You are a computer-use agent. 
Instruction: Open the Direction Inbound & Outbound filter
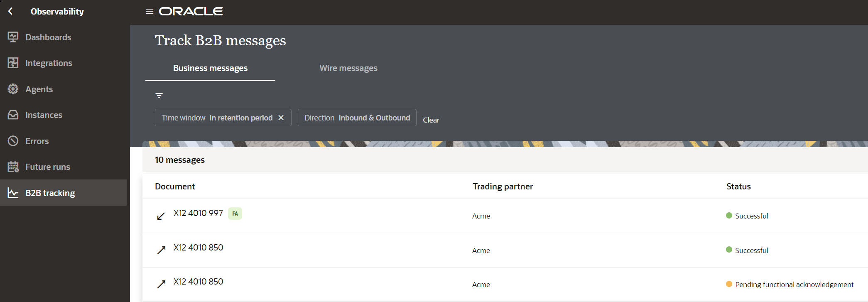point(357,118)
